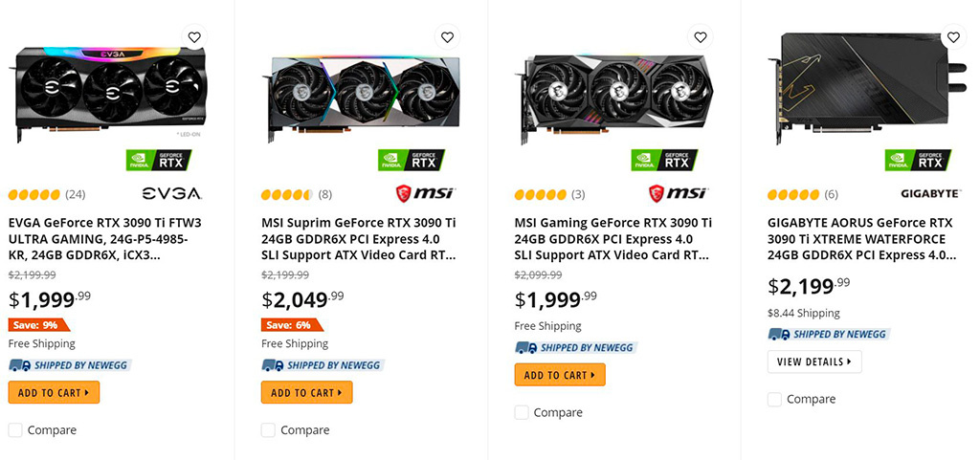The width and height of the screenshot is (980, 460).
Task: Click the GIGABYTE brand logo
Action: (930, 194)
